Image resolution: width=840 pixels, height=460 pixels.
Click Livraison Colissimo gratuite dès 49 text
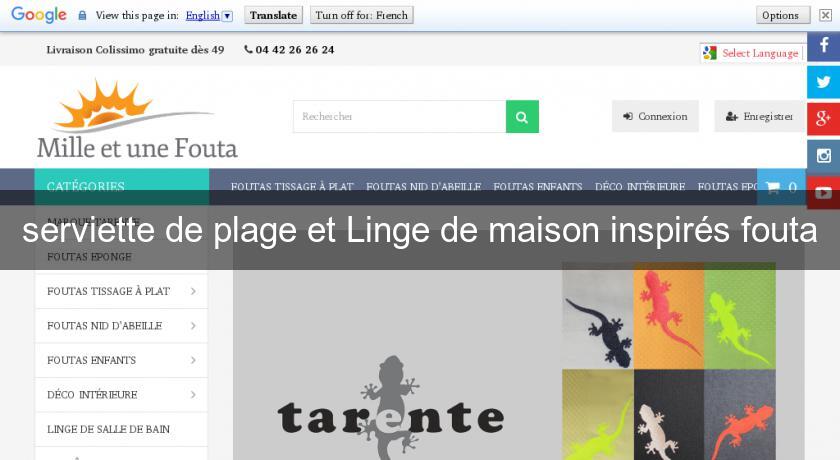coord(135,50)
